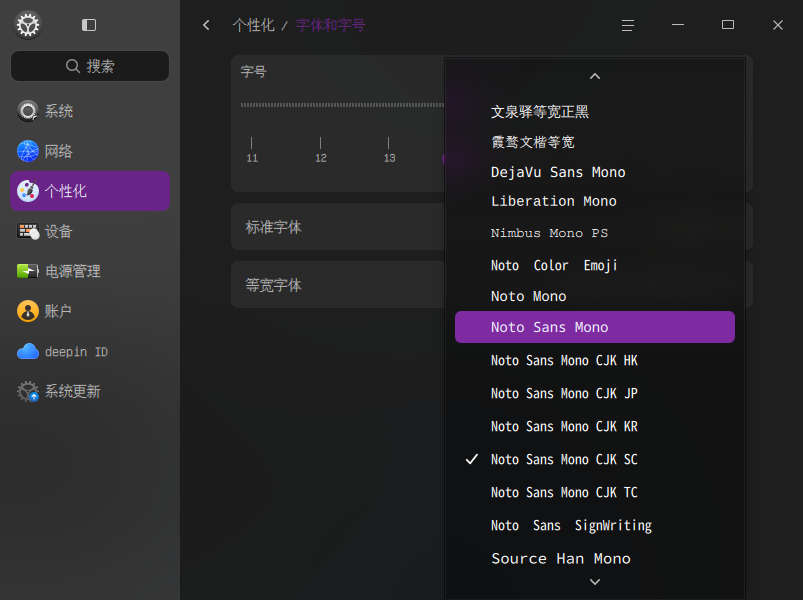
Task: Select Noto Sans Mono CJK KR
Action: 595,426
